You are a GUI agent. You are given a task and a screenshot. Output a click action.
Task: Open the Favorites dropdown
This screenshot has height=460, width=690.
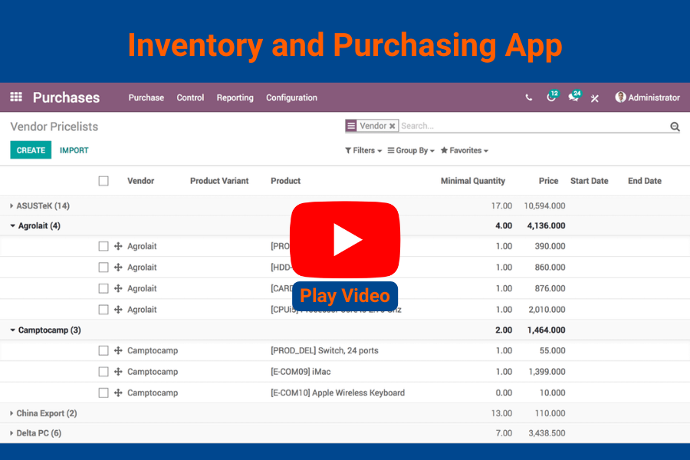click(x=465, y=151)
